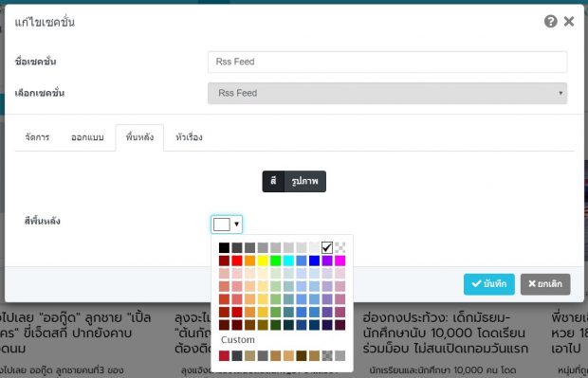Switch to the จัดการ tab
Screen dimensions: 588x378
pos(37,137)
